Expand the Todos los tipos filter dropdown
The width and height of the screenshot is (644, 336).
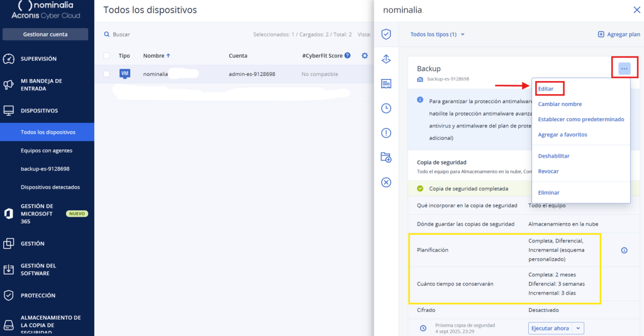[436, 35]
